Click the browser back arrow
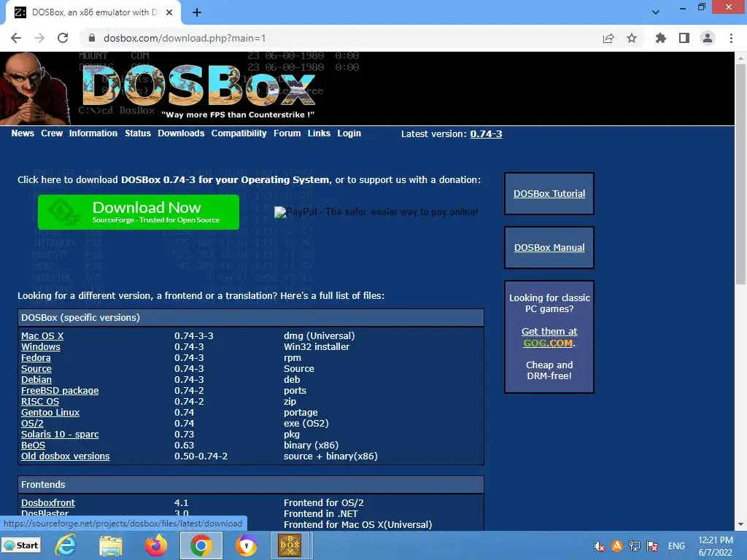The height and width of the screenshot is (560, 747). point(16,38)
